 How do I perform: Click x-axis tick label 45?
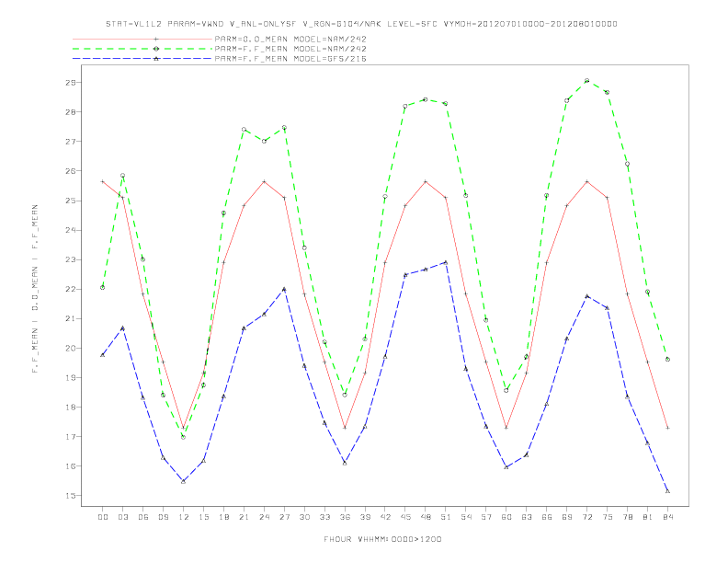[x=405, y=517]
